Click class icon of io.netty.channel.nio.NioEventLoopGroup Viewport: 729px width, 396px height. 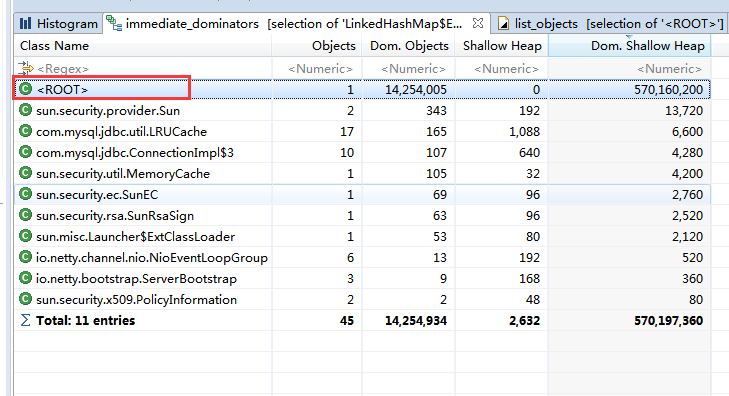pos(26,257)
